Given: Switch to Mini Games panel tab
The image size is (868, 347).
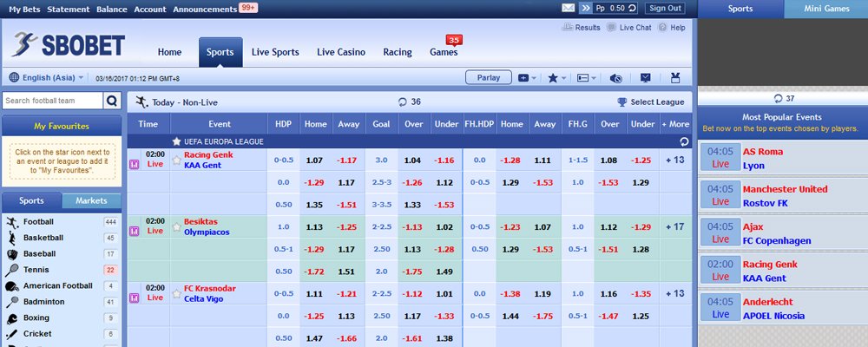Looking at the screenshot, I should [x=826, y=9].
